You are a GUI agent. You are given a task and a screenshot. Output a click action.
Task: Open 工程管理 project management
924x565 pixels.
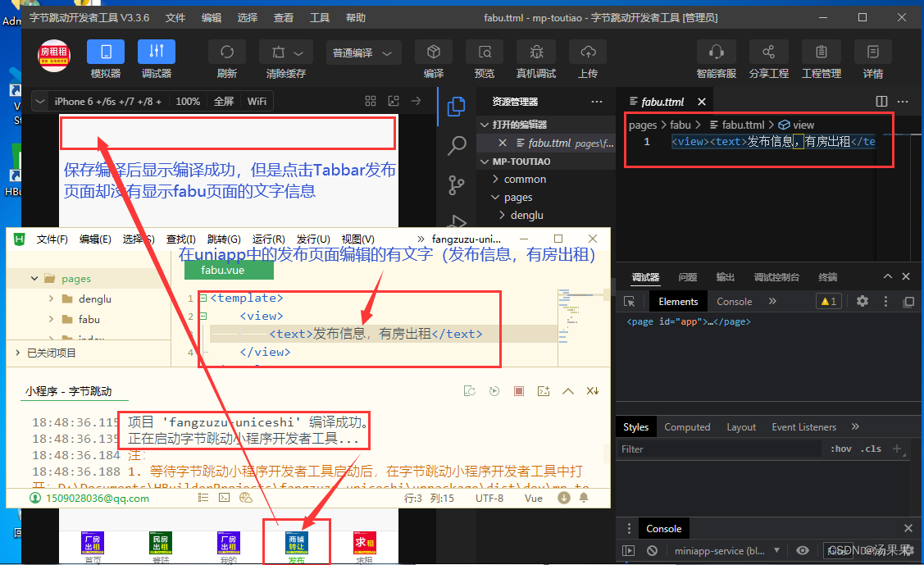[x=821, y=52]
